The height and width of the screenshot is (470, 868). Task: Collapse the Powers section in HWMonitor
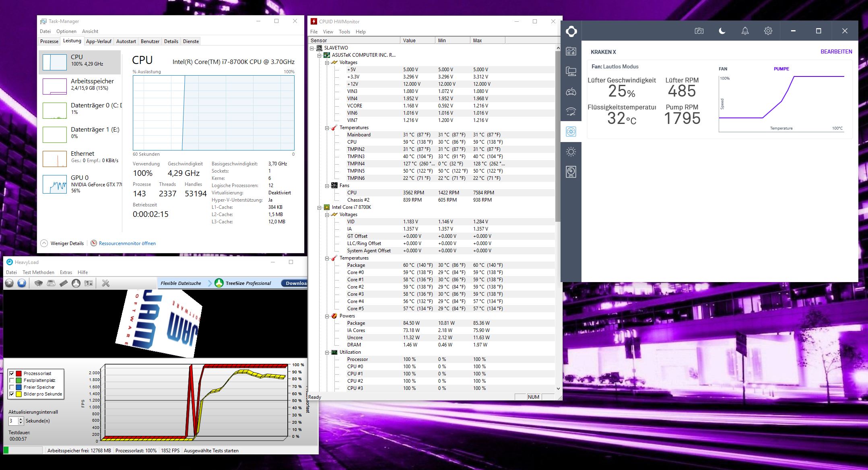[327, 316]
